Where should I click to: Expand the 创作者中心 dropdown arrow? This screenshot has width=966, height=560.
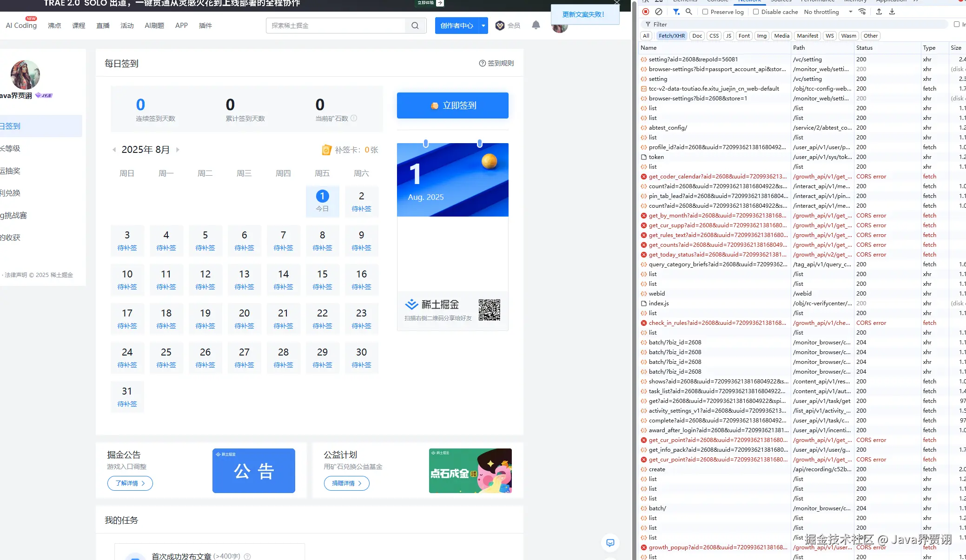(x=483, y=26)
